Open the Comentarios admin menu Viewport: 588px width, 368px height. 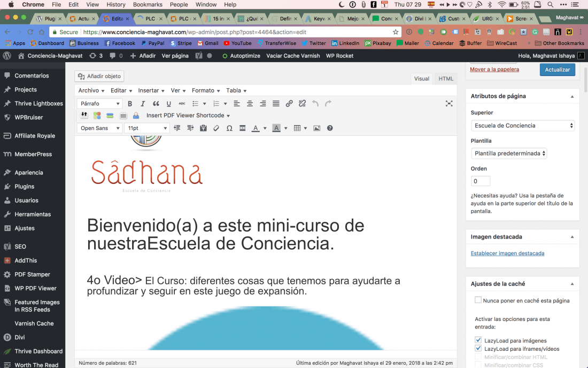pos(32,76)
